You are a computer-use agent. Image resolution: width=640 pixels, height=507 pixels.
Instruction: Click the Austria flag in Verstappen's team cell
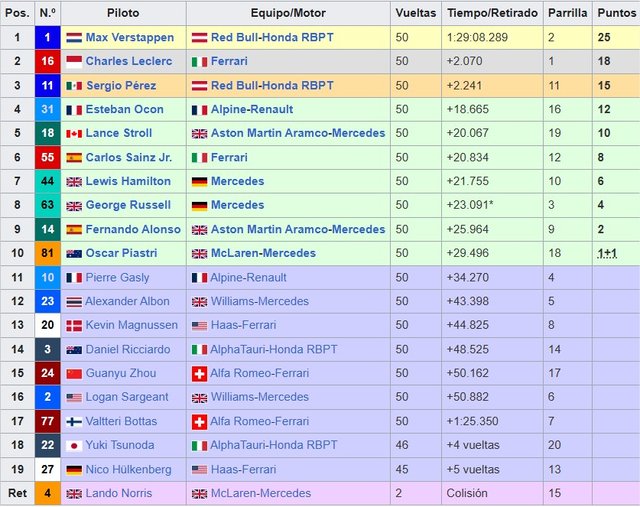(x=199, y=38)
